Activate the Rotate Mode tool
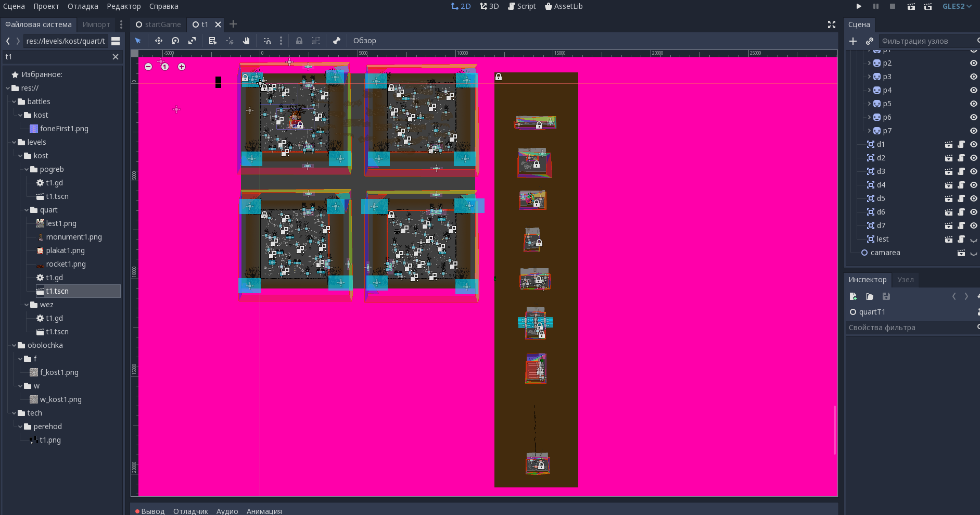This screenshot has height=515, width=980. coord(175,41)
